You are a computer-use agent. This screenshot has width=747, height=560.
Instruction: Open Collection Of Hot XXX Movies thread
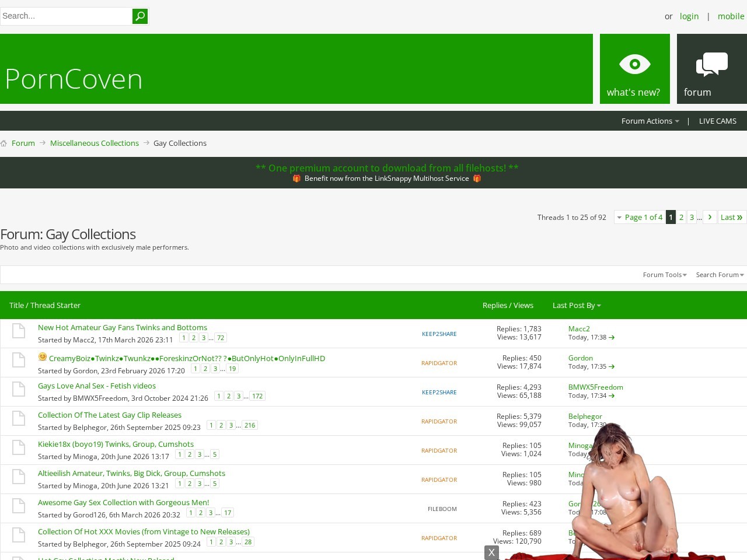pyautogui.click(x=144, y=531)
